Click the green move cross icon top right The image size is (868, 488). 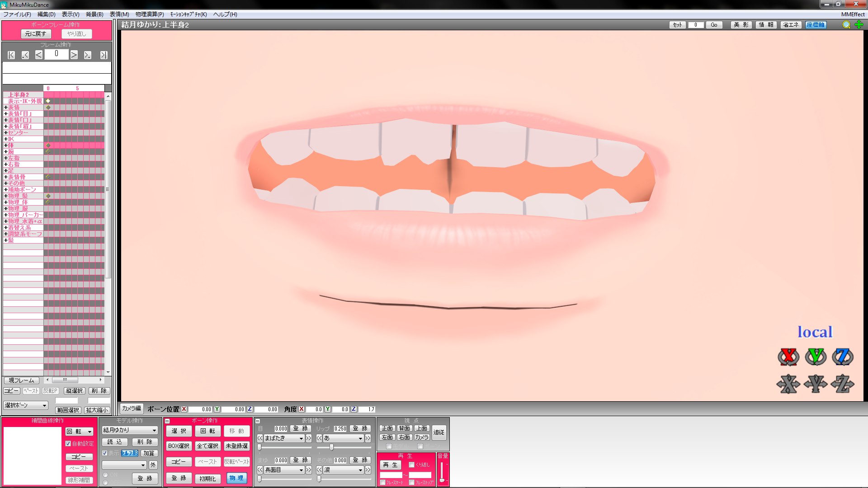click(x=859, y=25)
